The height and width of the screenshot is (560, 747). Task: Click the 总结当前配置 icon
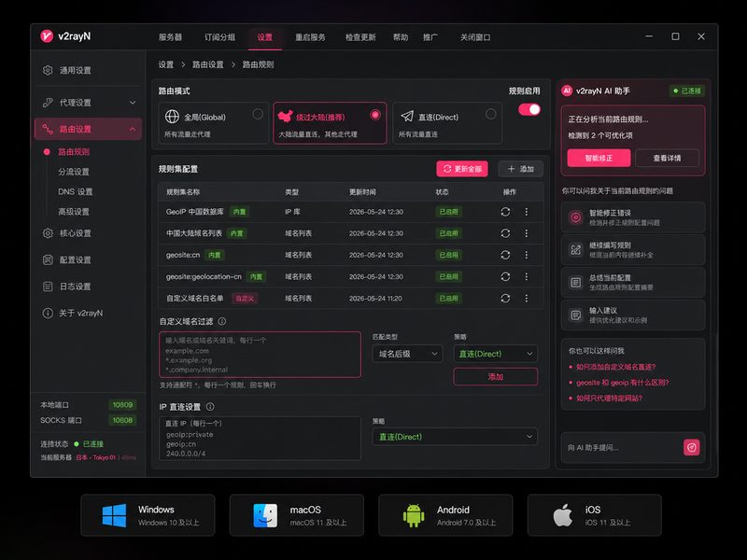pyautogui.click(x=576, y=283)
